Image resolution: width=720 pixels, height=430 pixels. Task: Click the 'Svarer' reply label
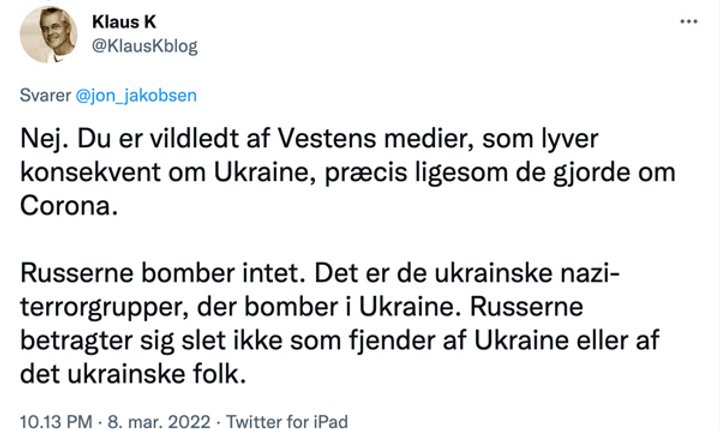pos(45,96)
